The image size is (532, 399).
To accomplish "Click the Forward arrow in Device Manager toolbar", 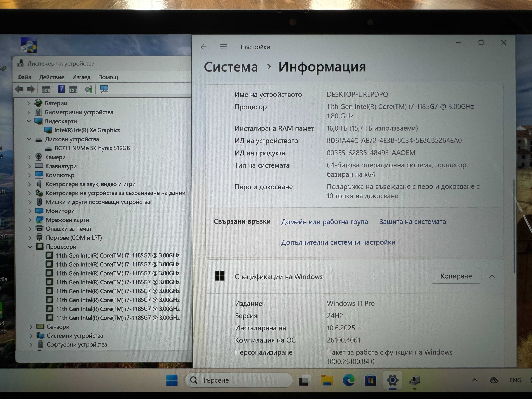I will point(30,89).
